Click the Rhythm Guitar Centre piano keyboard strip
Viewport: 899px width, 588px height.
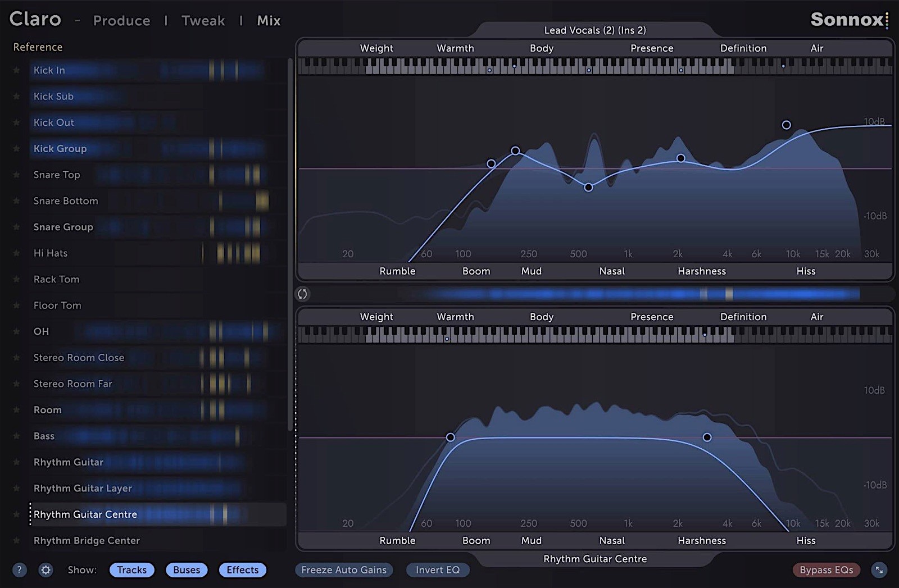[595, 335]
